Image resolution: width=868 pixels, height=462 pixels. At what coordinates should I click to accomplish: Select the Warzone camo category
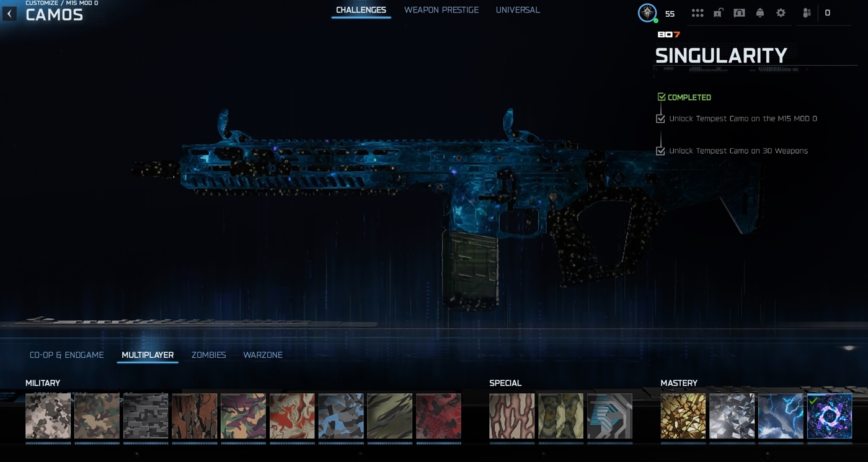tap(263, 355)
